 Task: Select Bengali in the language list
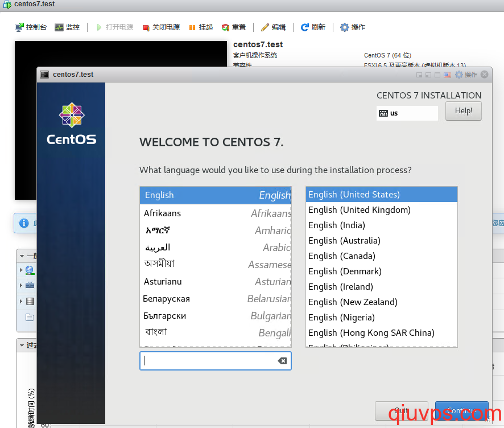click(x=216, y=332)
